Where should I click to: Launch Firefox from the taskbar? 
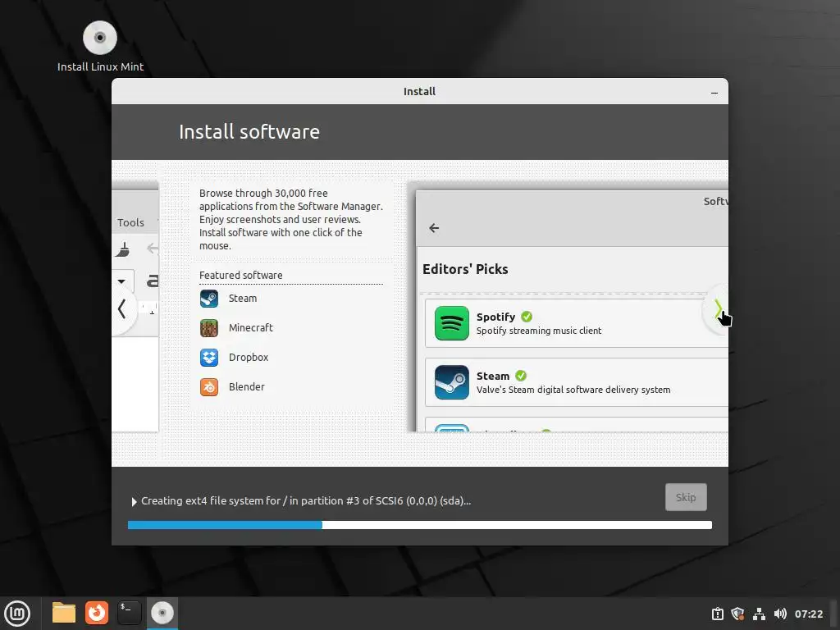tap(97, 613)
